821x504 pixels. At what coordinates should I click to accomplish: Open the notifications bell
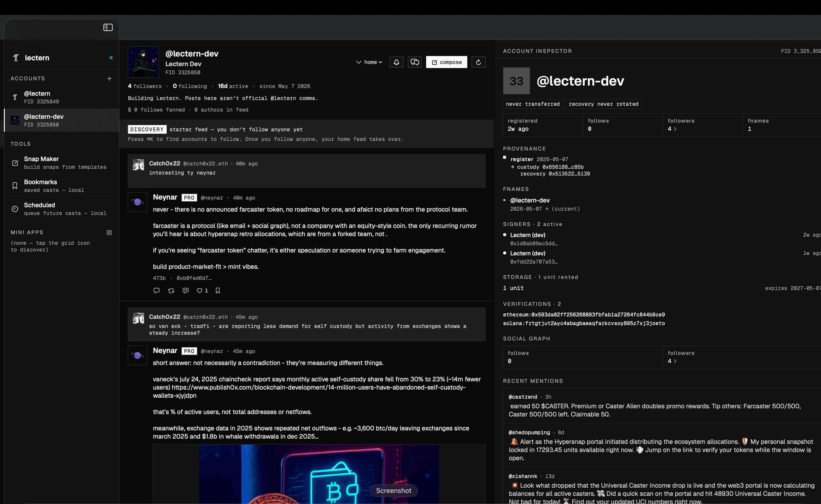pyautogui.click(x=396, y=62)
